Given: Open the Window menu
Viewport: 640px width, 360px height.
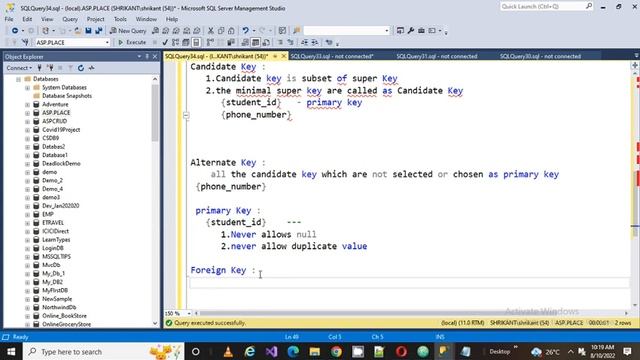Looking at the screenshot, I should (x=146, y=19).
